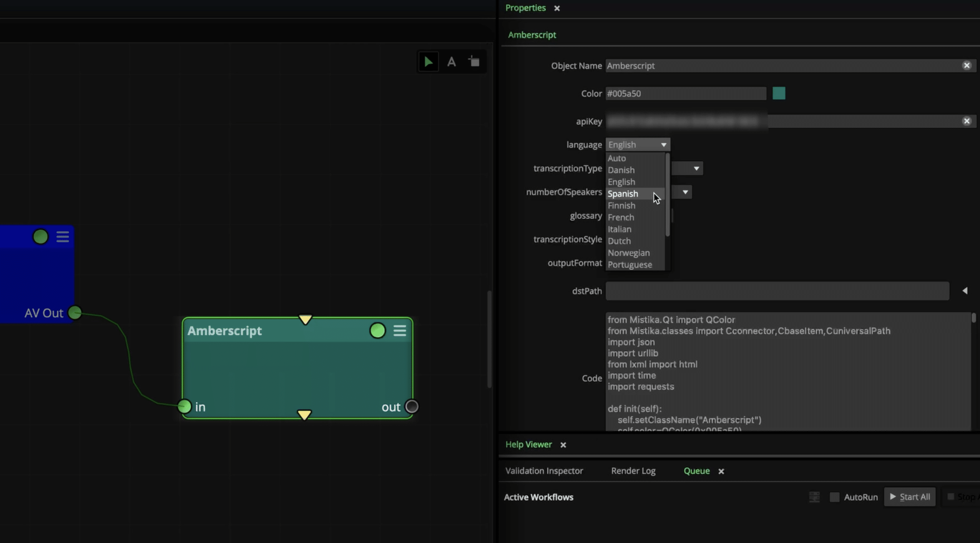
Task: Select Auto in language list
Action: (636, 158)
